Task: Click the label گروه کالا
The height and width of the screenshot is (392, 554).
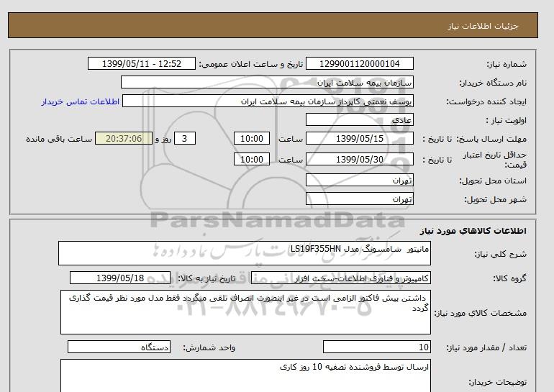Action: [x=510, y=278]
